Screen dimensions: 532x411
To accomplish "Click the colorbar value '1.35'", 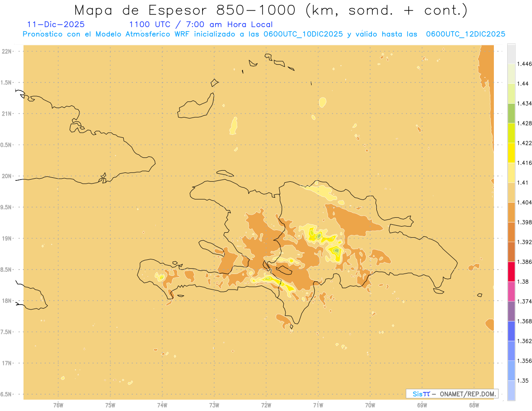I will (523, 380).
